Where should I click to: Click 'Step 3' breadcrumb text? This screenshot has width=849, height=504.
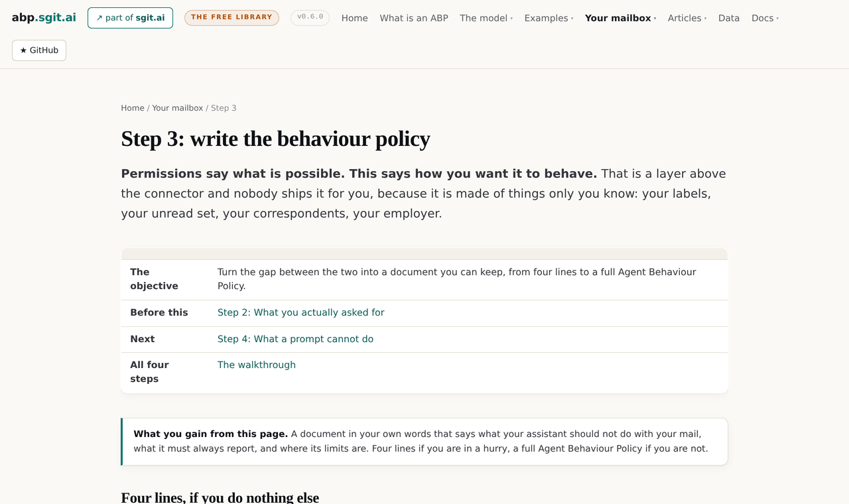click(224, 108)
